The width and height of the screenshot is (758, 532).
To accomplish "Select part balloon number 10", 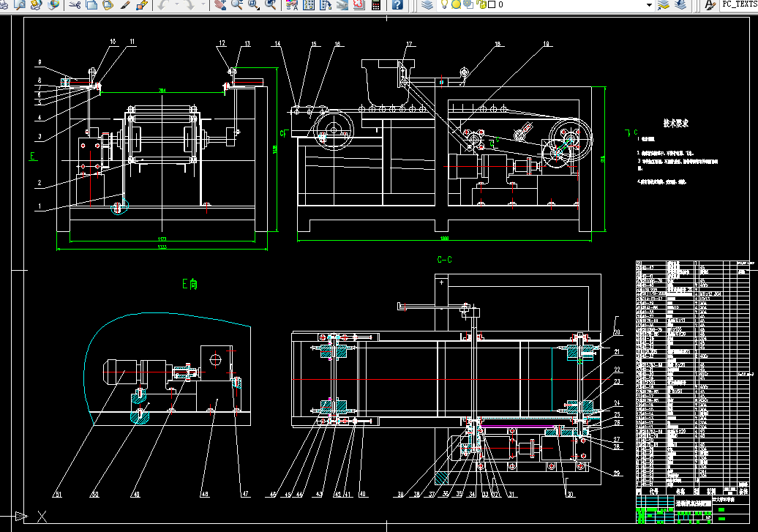I will coord(113,42).
